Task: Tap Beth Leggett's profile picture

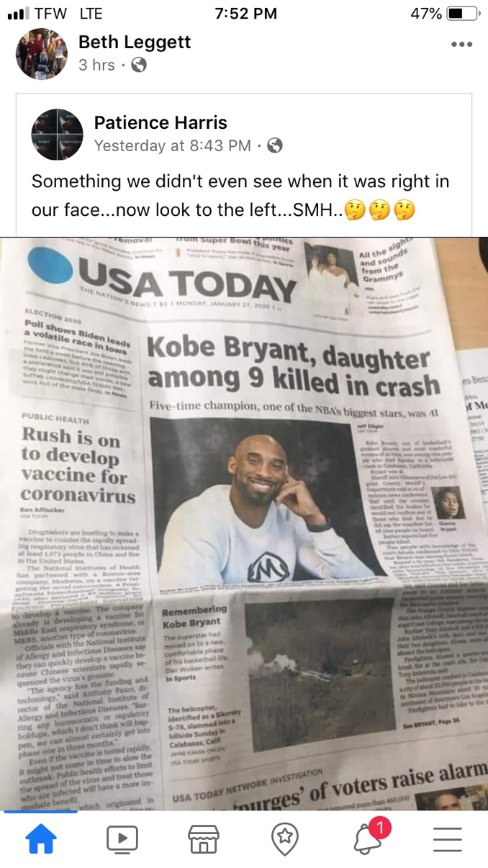Action: (x=42, y=54)
